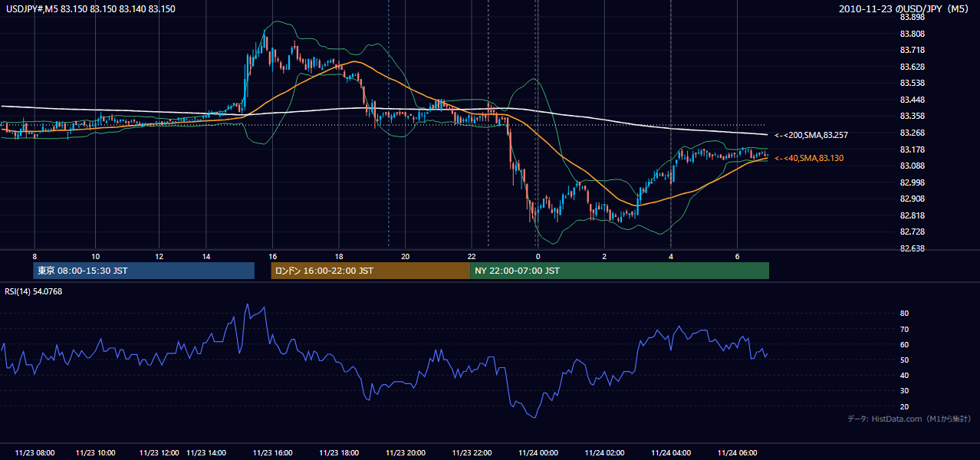Click the bottom time label 11/23 12:00
This screenshot has height=460, width=980.
coord(159,452)
